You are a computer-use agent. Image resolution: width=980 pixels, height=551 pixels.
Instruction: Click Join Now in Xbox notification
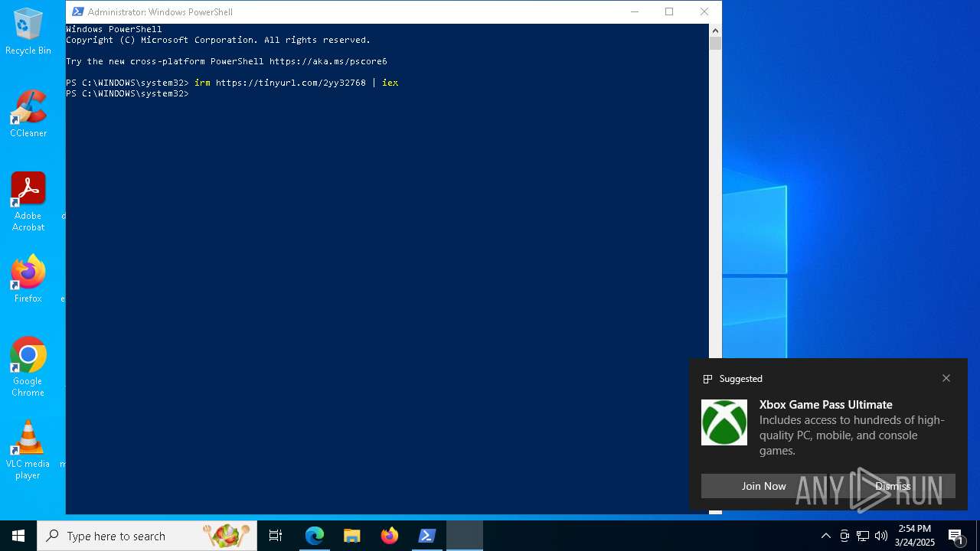tap(763, 486)
